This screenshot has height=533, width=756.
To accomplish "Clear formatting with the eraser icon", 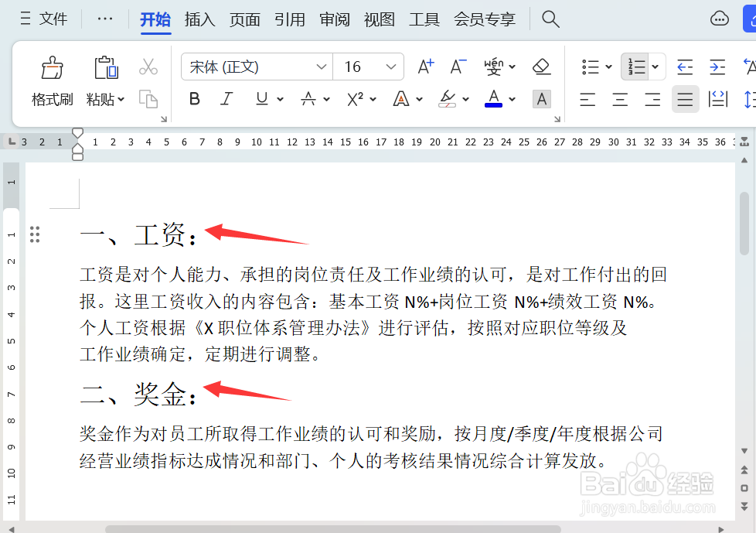I will point(541,67).
